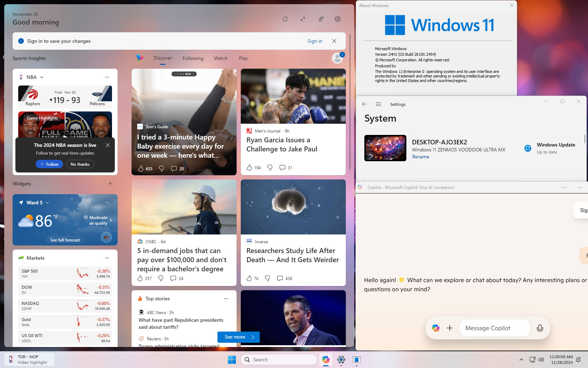Click the desktop wallpaper thumbnail in Settings
Screen dimensions: 588x368
tap(385, 148)
